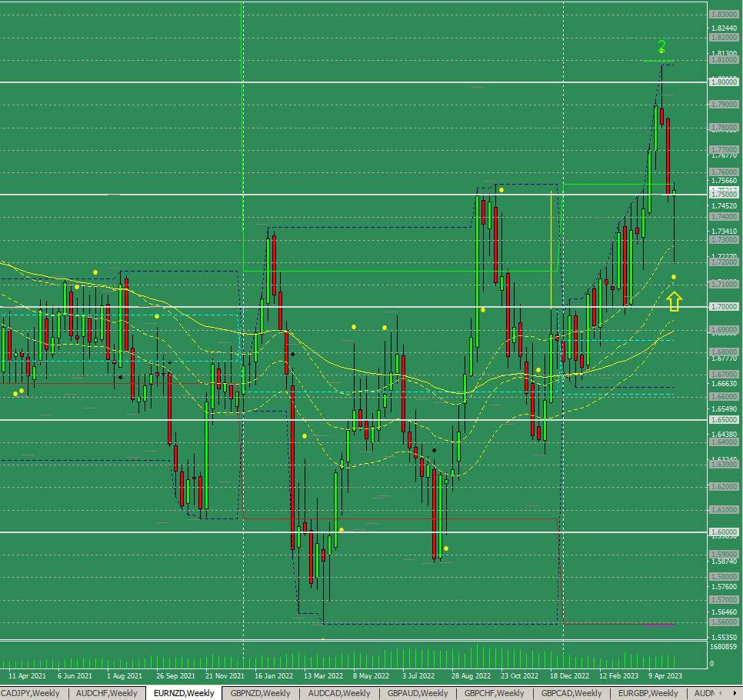Click the 1.74520 price scale value

(x=724, y=206)
